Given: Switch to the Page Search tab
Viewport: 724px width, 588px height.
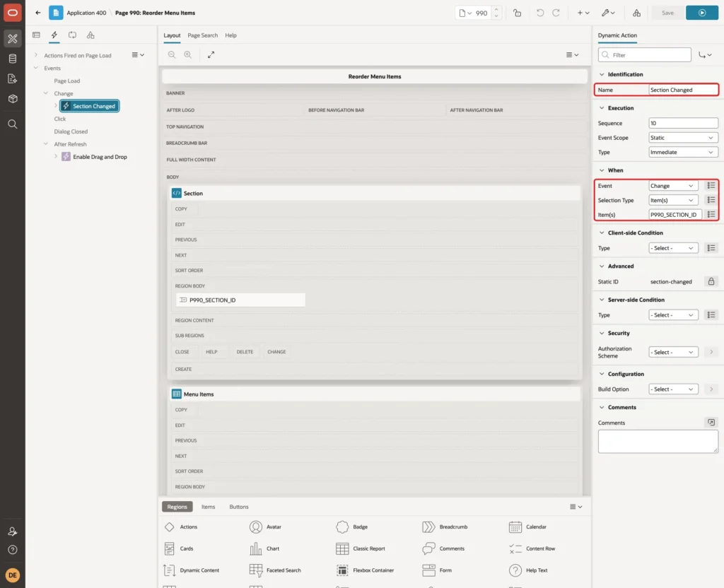Looking at the screenshot, I should (202, 35).
